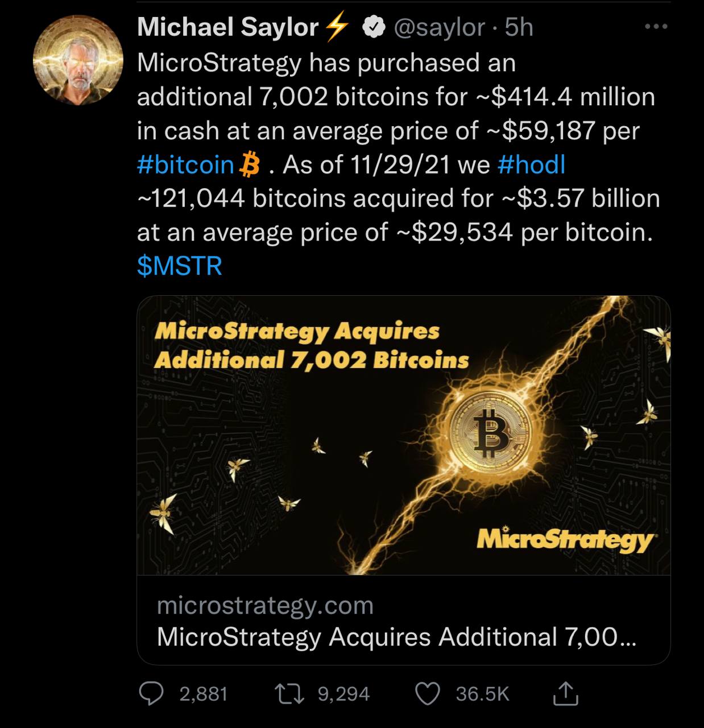704x728 pixels.
Task: Open the #bitcoin hashtag link
Action: click(186, 165)
